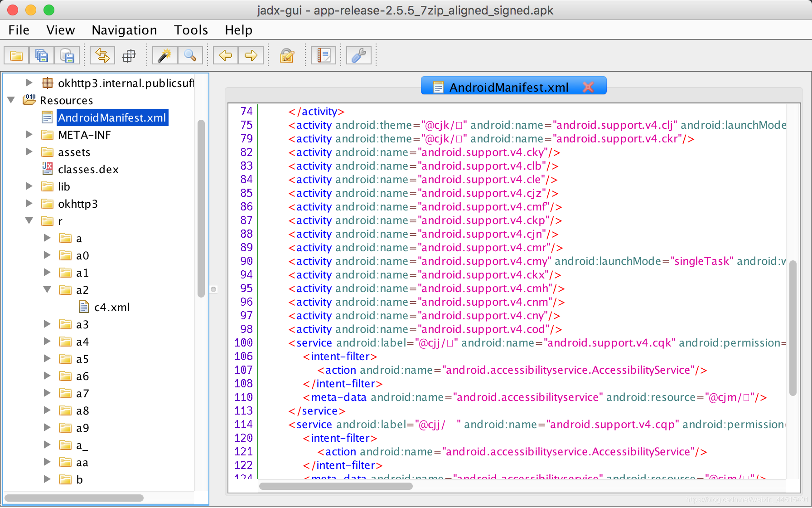Screen dimensions: 812x508
Task: Click the Back arrow toolbar icon
Action: 226,56
